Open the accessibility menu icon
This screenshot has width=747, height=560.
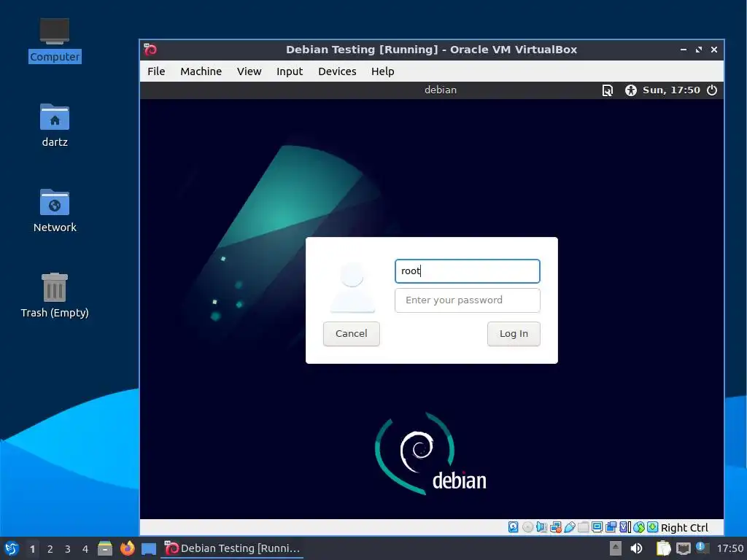coord(631,90)
